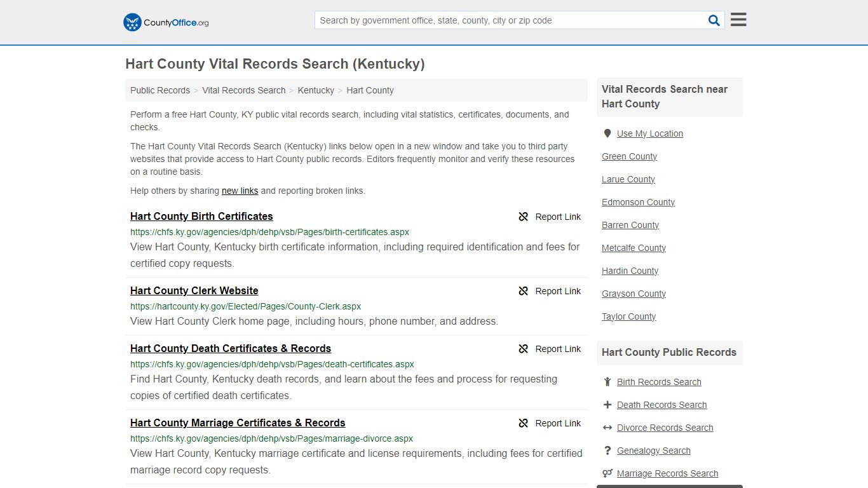868x488 pixels.
Task: Open Hart County Marriage Certificates & Records
Action: pos(238,423)
